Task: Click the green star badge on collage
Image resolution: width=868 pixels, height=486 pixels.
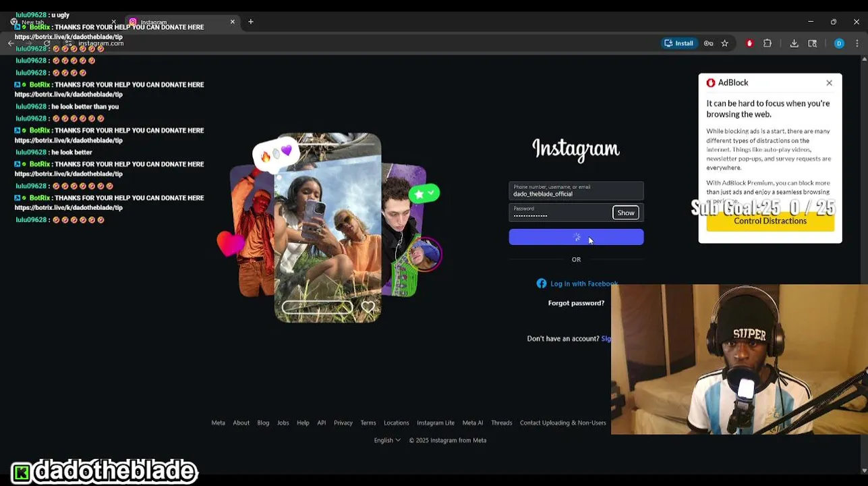Action: tap(424, 194)
